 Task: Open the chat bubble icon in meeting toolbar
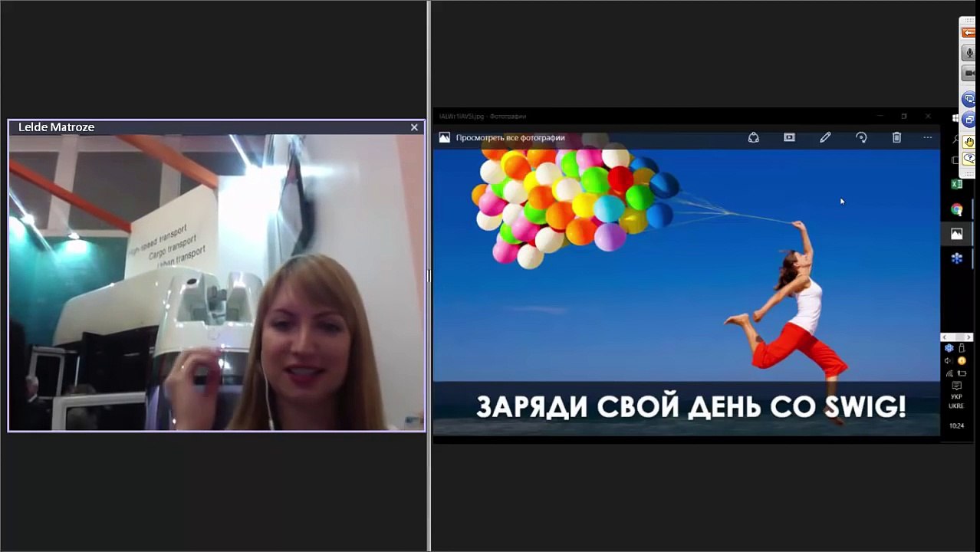(x=969, y=99)
